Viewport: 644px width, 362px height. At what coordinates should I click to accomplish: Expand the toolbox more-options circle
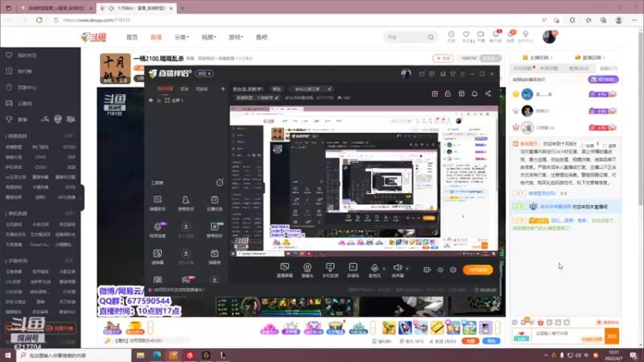220,183
